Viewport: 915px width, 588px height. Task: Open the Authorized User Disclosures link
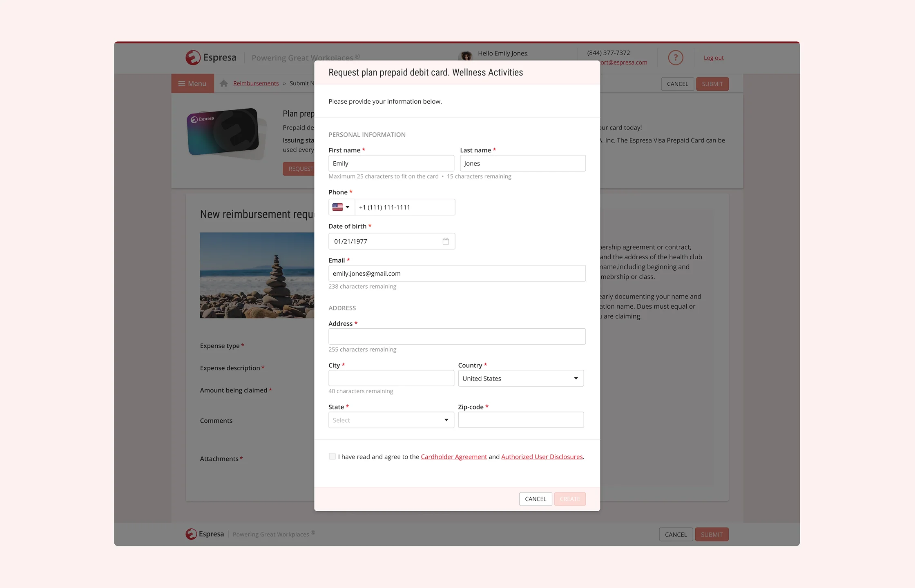pyautogui.click(x=542, y=457)
